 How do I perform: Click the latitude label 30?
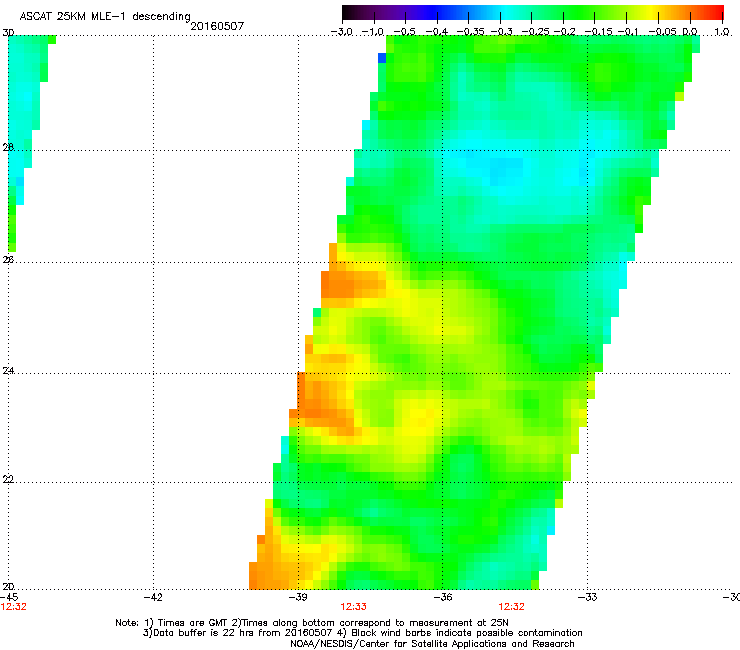click(x=8, y=33)
